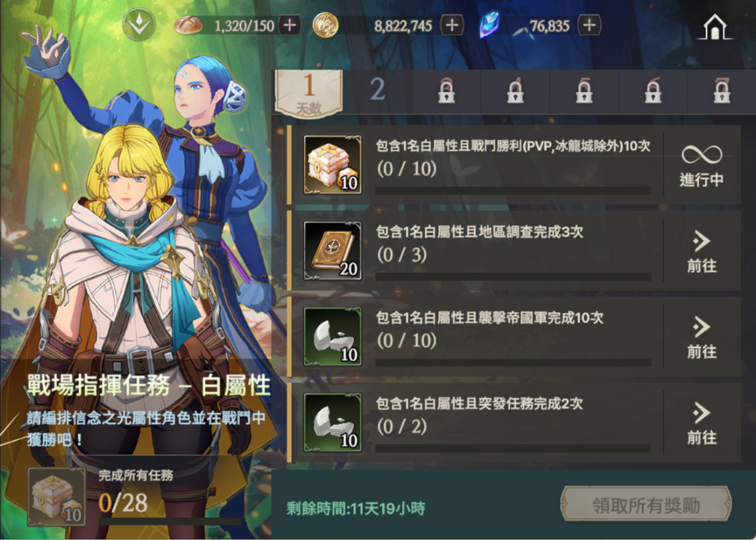Viewport: 756px width, 540px height.
Task: Add bread stamina with plus button
Action: tap(290, 25)
